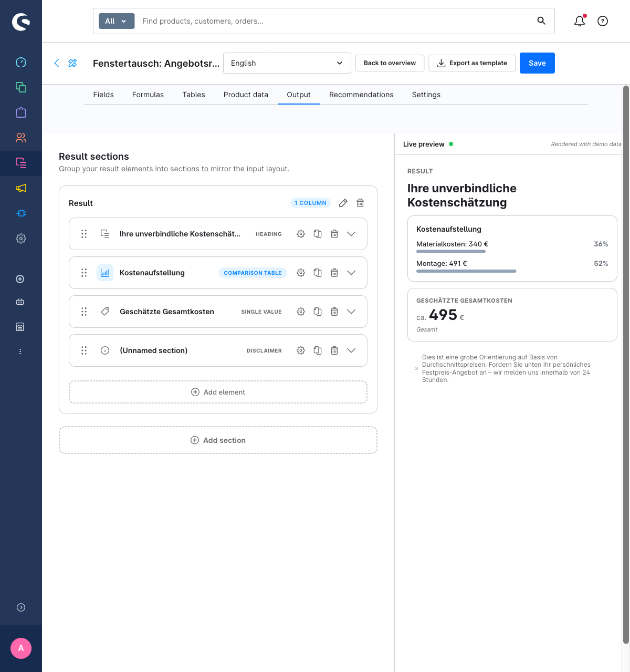Open the Catalogues icon in sidebar
This screenshot has width=630, height=672.
[21, 87]
